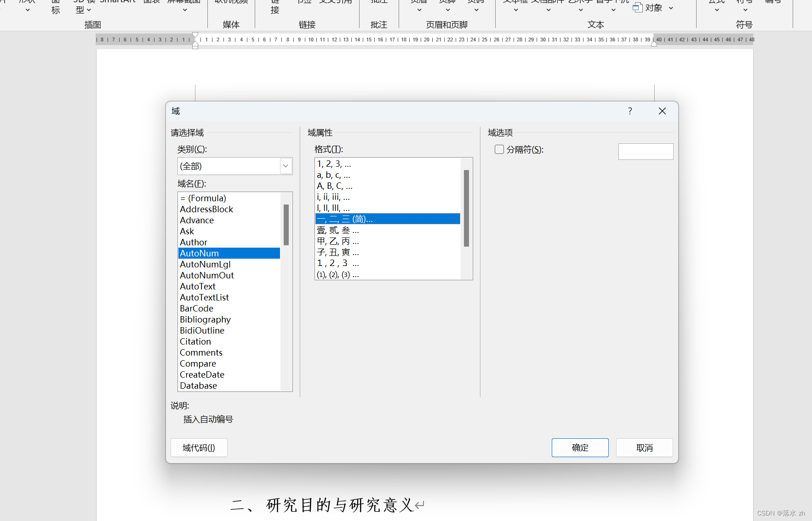Choose full-width format '1，2，3 ...'
This screenshot has width=812, height=521.
point(388,263)
